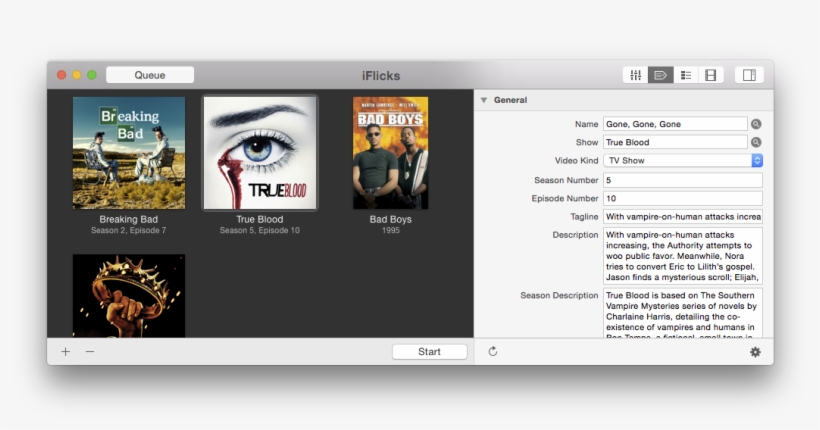Select the metadata tag tab
Screen dimensions: 820x430
point(660,75)
